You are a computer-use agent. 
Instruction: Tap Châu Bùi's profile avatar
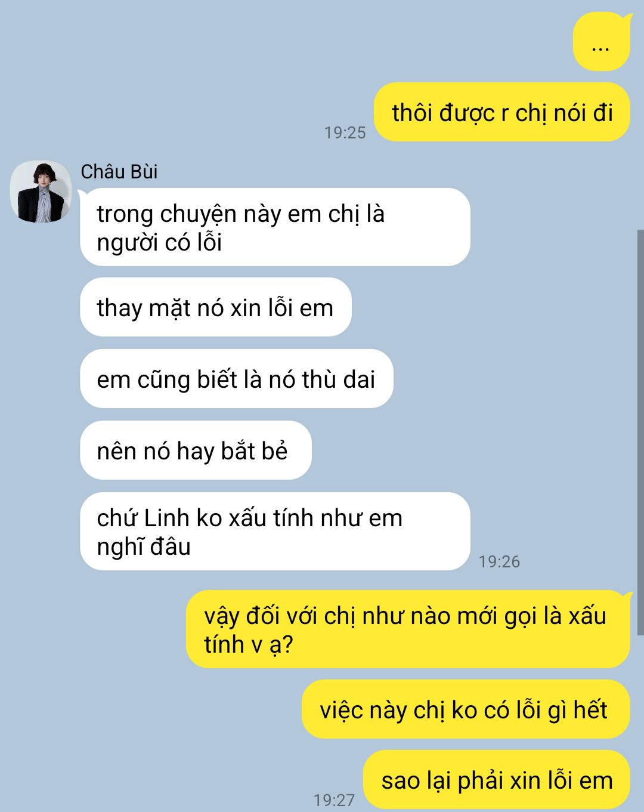coord(41,192)
